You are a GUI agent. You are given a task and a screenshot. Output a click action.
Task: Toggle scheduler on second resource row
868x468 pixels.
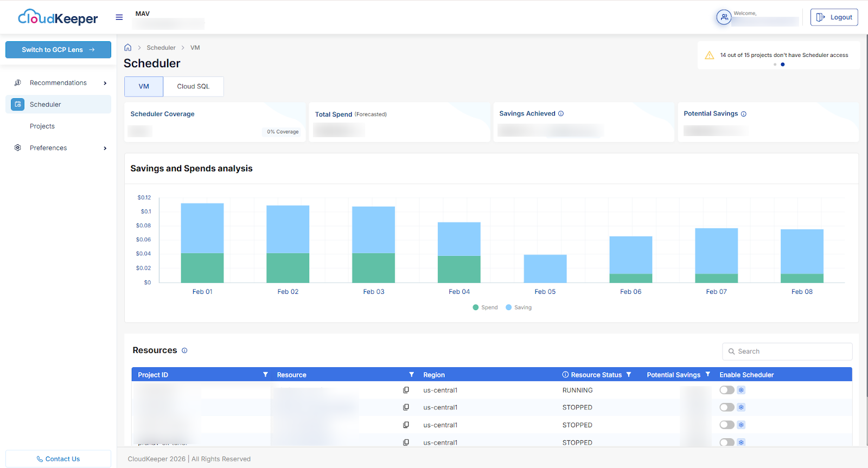[x=726, y=408]
